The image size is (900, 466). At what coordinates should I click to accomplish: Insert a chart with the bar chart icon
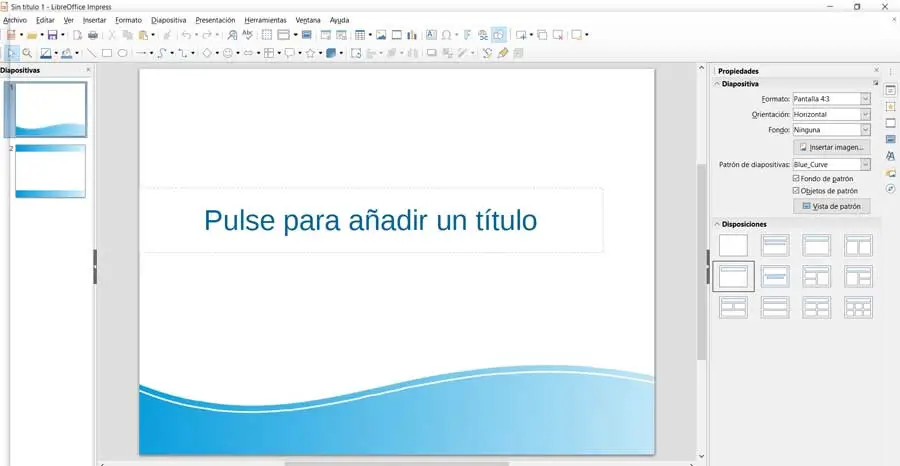(x=412, y=35)
